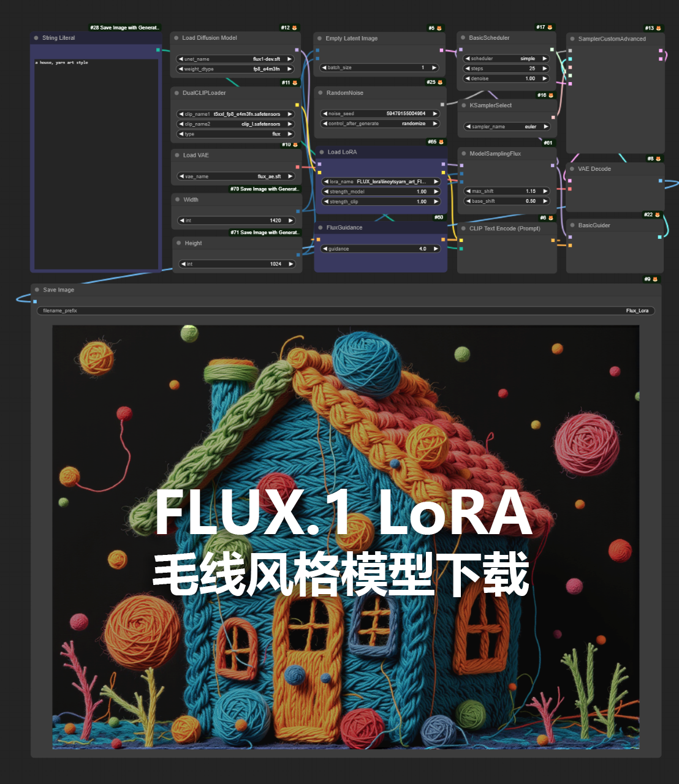Image resolution: width=679 pixels, height=784 pixels.
Task: Click the #8 fox badge above VAE Decode
Action: [654, 159]
